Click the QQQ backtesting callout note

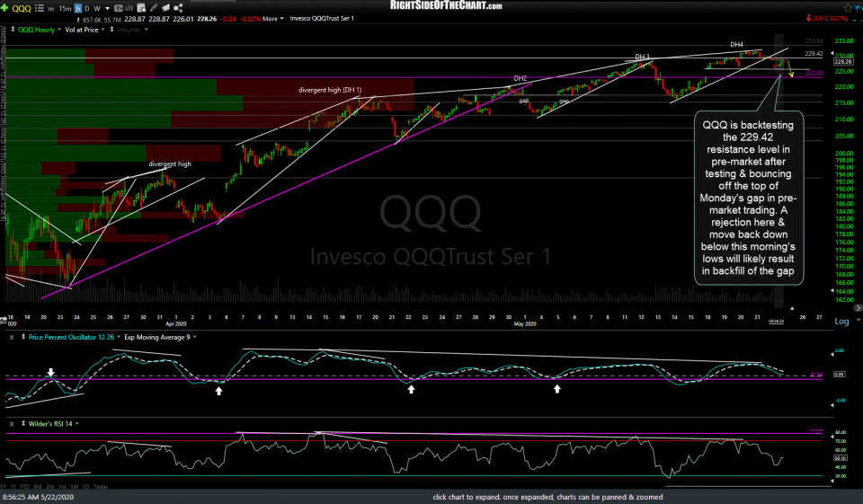749,198
